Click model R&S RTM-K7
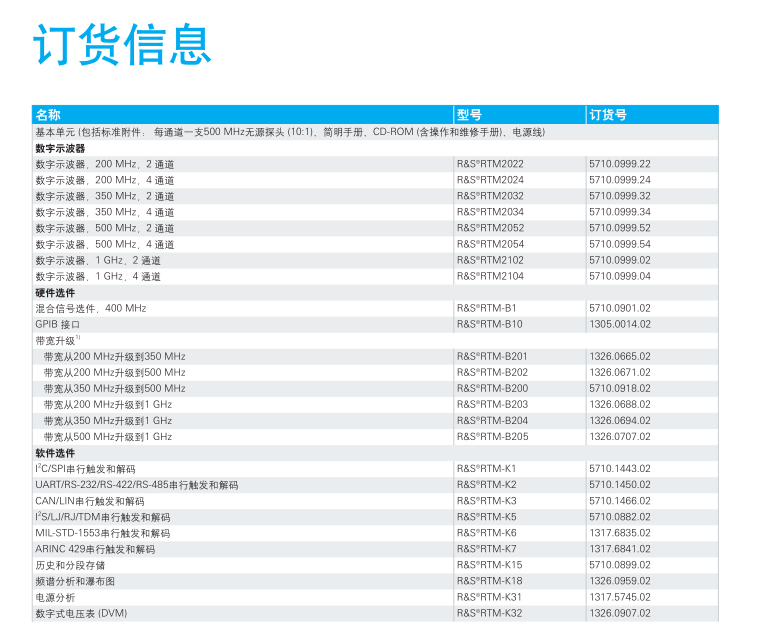Screen dimensions: 783x622 point(486,549)
